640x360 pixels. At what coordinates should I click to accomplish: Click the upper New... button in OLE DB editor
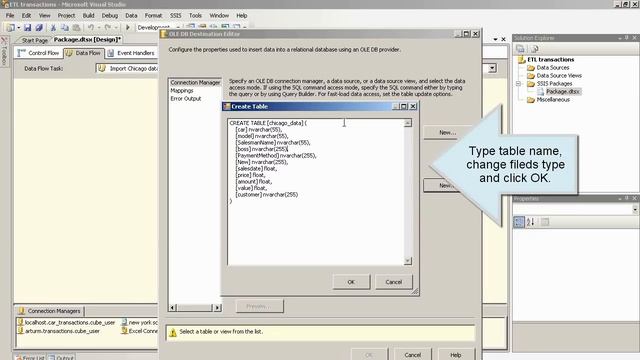447,132
